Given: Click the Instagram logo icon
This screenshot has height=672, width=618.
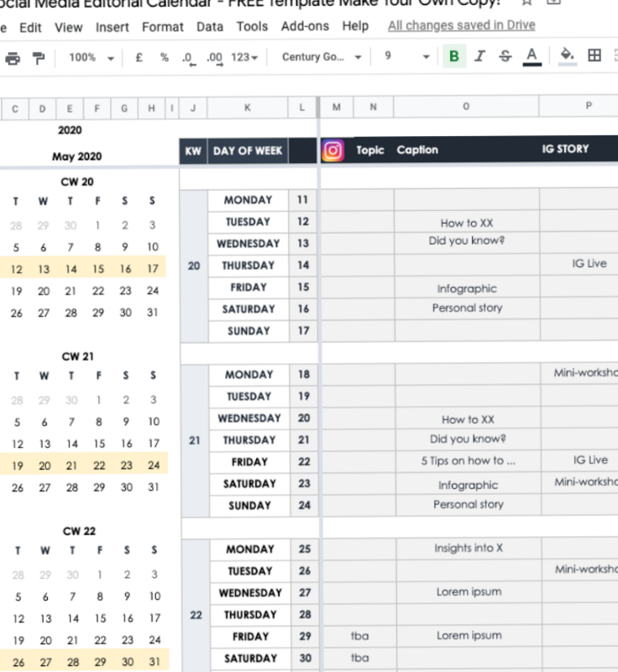Looking at the screenshot, I should (333, 150).
